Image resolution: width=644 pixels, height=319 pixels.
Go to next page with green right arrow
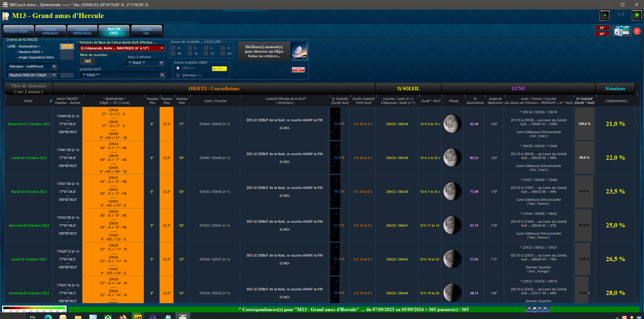click(637, 15)
